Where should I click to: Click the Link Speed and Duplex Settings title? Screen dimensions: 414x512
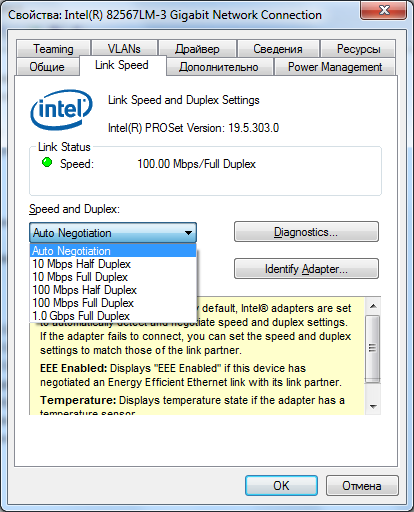click(184, 100)
